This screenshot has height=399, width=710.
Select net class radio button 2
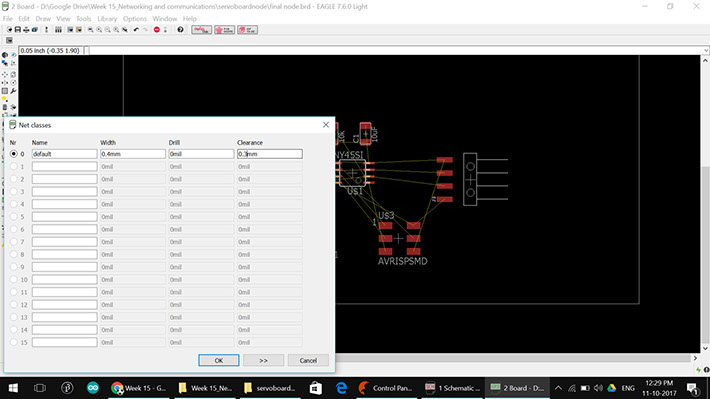point(14,179)
